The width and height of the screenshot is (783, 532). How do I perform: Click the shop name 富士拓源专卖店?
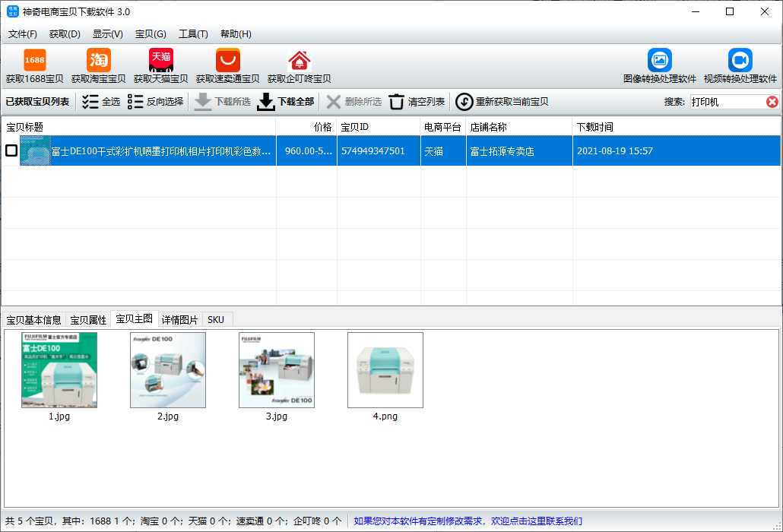pos(502,150)
